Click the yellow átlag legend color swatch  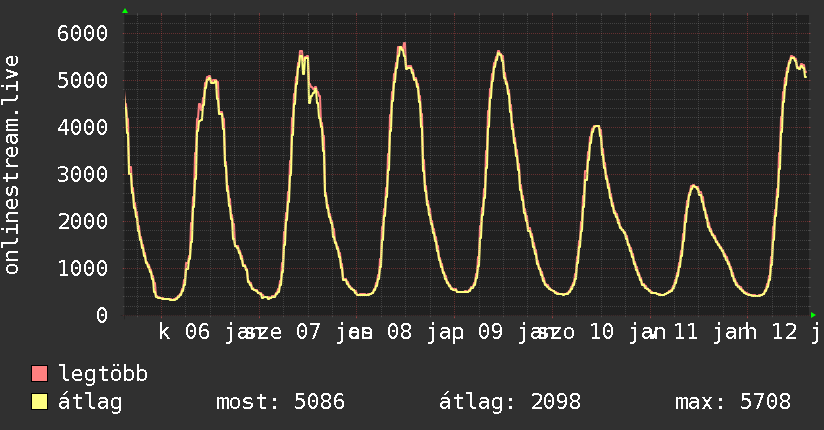[39, 402]
